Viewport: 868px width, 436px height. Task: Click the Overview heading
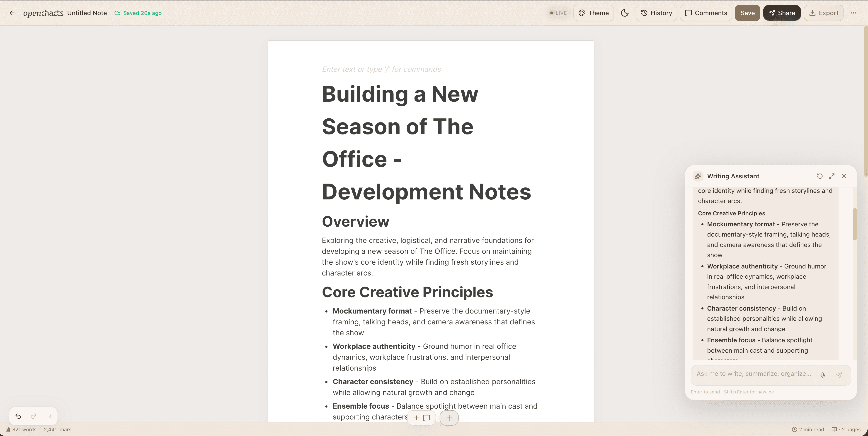coord(356,221)
